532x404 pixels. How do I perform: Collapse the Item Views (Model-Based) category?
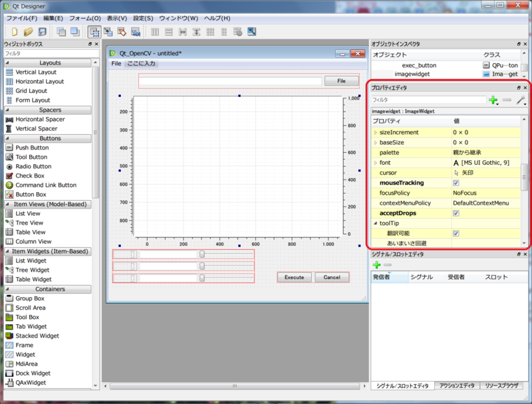[7, 204]
